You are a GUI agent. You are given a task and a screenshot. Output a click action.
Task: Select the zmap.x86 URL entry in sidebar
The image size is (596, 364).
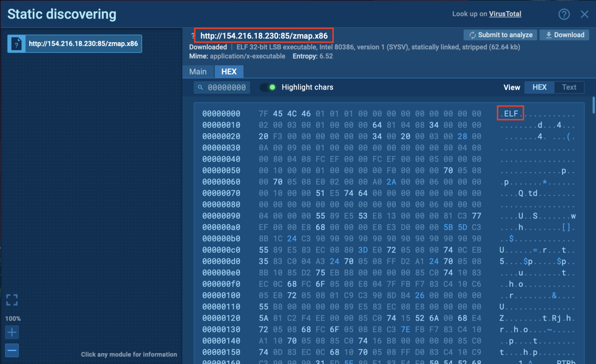click(83, 43)
